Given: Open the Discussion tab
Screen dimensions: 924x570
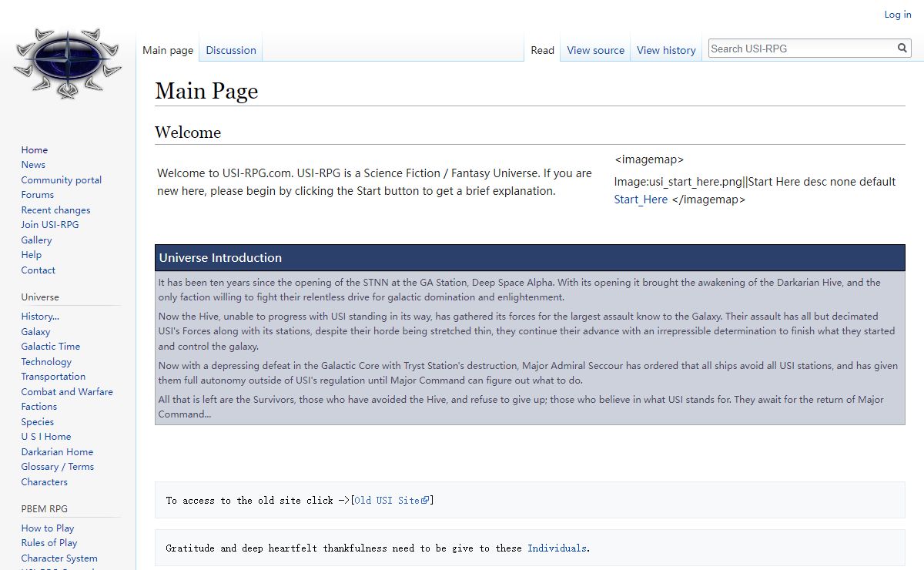Looking at the screenshot, I should 231,50.
